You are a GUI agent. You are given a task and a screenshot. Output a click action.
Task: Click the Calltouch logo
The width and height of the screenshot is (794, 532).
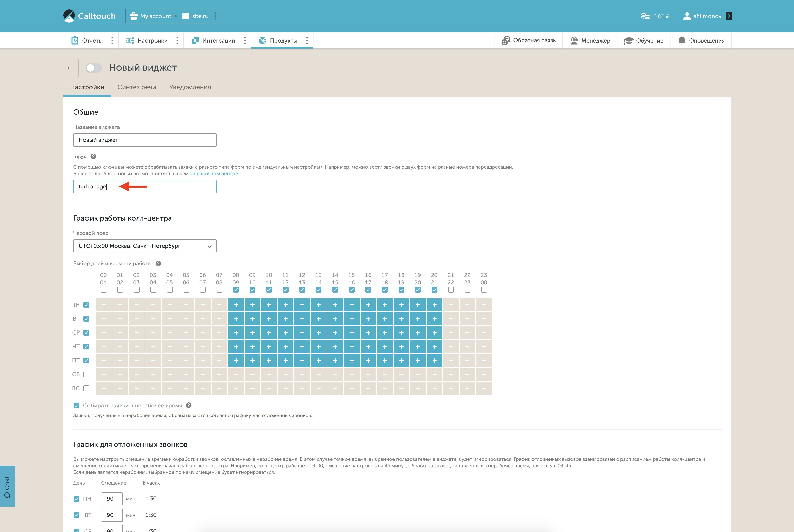click(90, 16)
